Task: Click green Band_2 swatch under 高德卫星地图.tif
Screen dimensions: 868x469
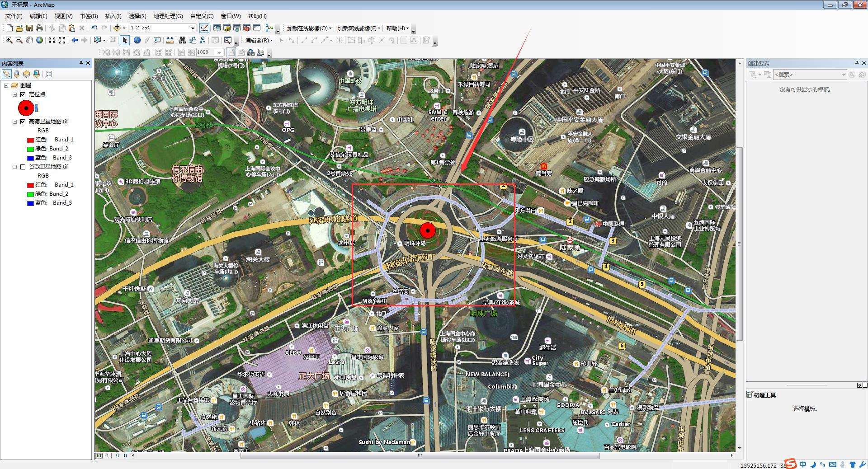Action: 30,149
